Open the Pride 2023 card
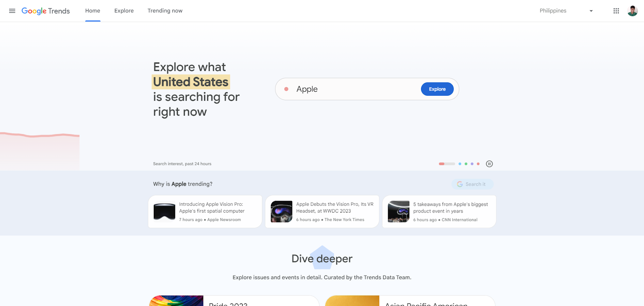This screenshot has width=644, height=306. pos(234,301)
